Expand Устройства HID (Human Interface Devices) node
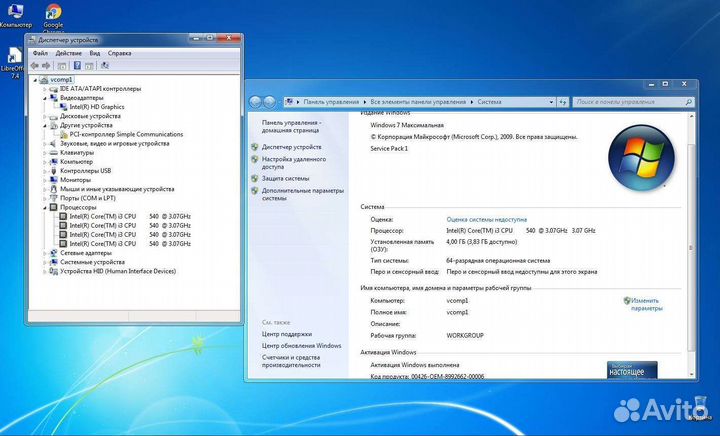The height and width of the screenshot is (436, 720). click(x=45, y=271)
